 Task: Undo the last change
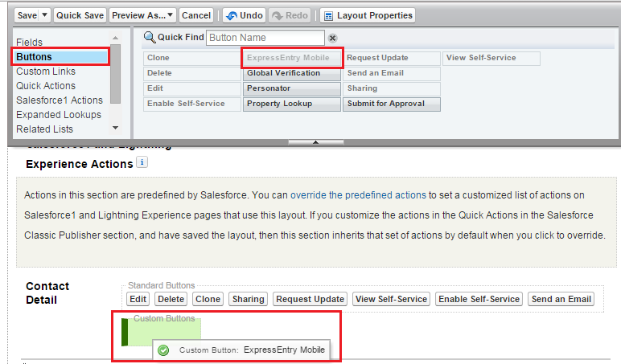[245, 15]
